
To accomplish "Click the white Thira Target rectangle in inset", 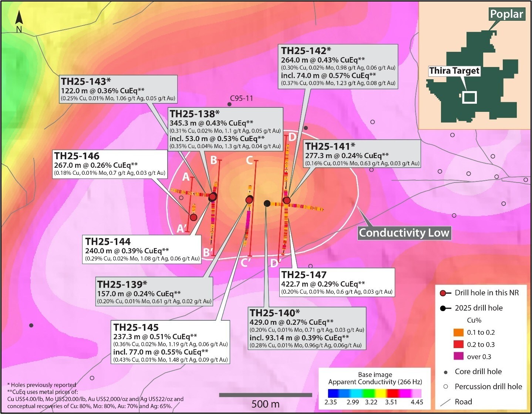I will click(x=469, y=97).
